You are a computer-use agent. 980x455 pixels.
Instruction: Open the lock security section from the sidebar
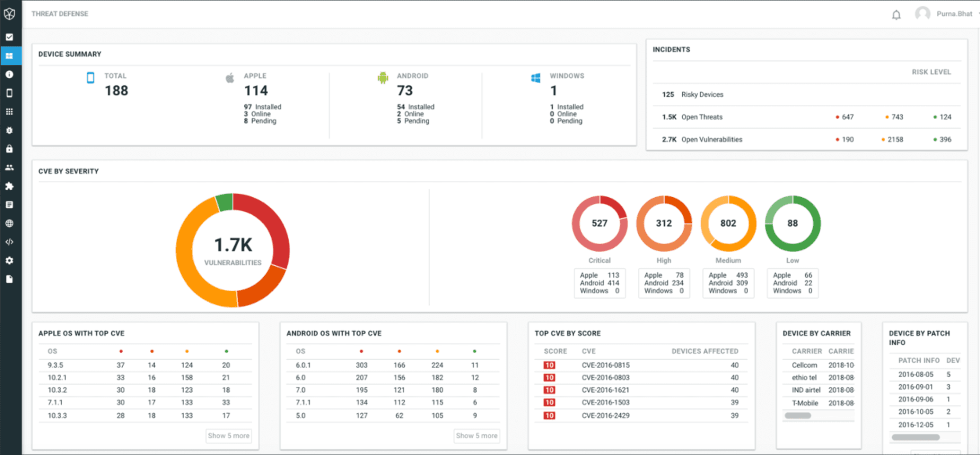pos(10,149)
